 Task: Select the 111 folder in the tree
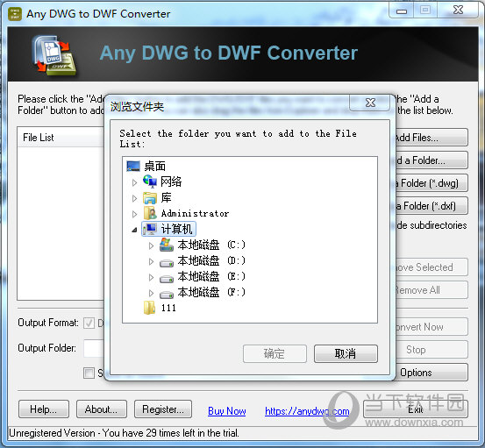tap(168, 308)
